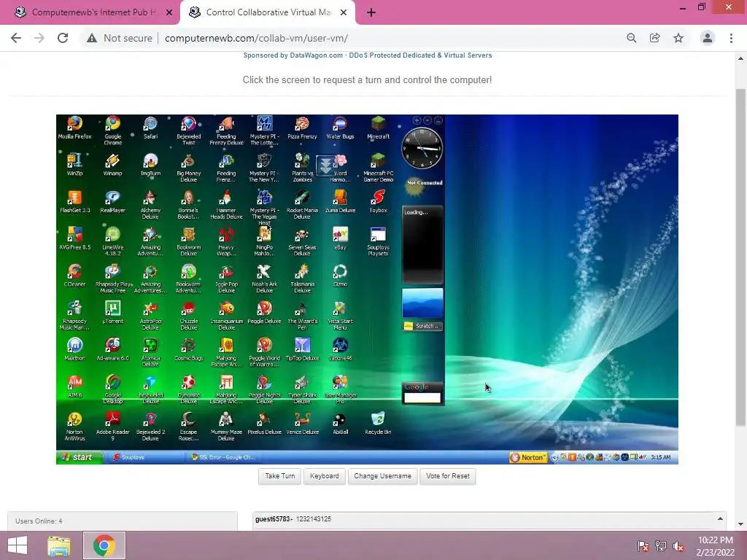The width and height of the screenshot is (747, 560).
Task: Open the Norton AntiVirus desktop icon
Action: click(75, 426)
